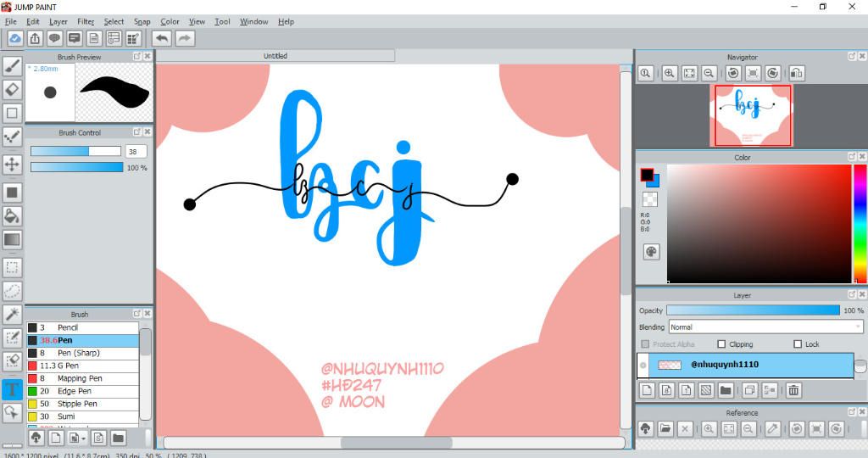This screenshot has height=458, width=868.
Task: Select the Brush tool in left toolbar
Action: click(x=12, y=66)
